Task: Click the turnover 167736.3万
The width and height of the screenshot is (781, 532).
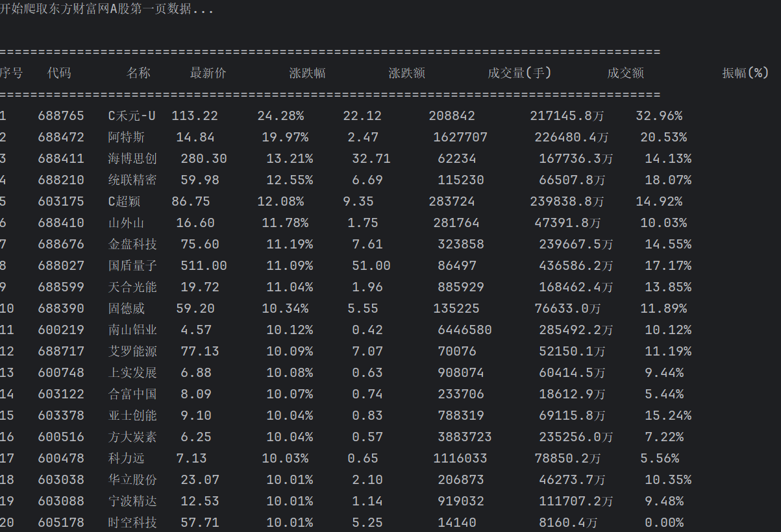Action: [x=576, y=159]
